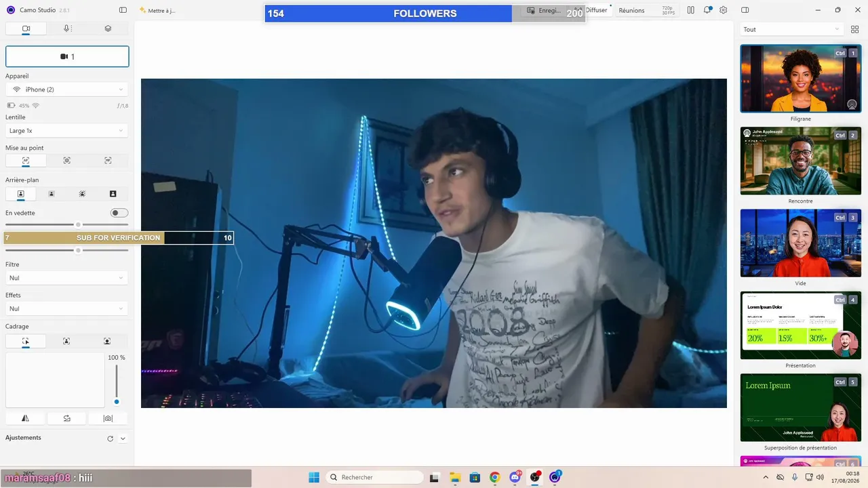Open the notifications bell

point(707,10)
